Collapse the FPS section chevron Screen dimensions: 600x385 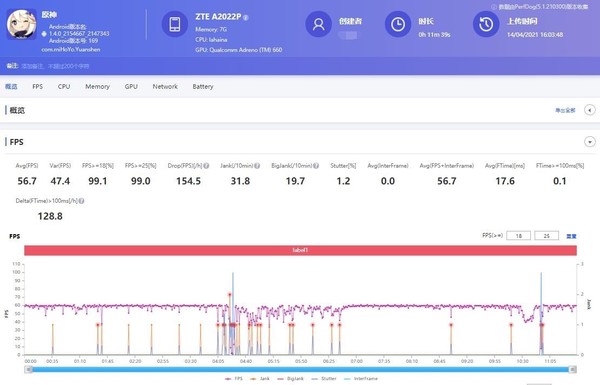pos(590,142)
